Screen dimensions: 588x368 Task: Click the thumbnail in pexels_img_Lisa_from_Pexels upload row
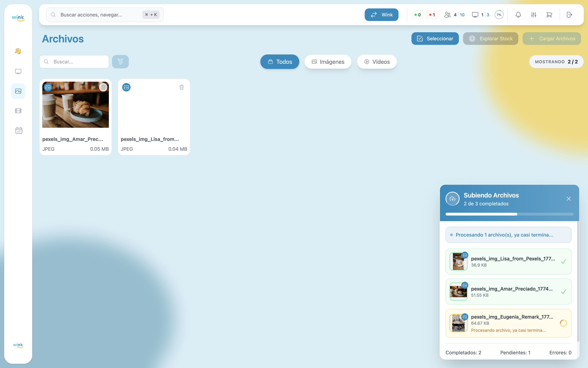458,262
